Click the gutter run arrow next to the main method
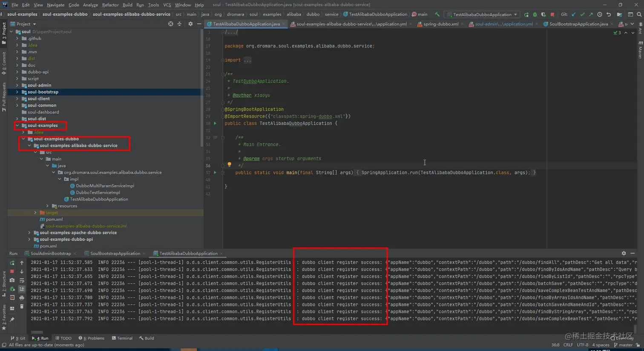This screenshot has height=351, width=644. (x=215, y=172)
